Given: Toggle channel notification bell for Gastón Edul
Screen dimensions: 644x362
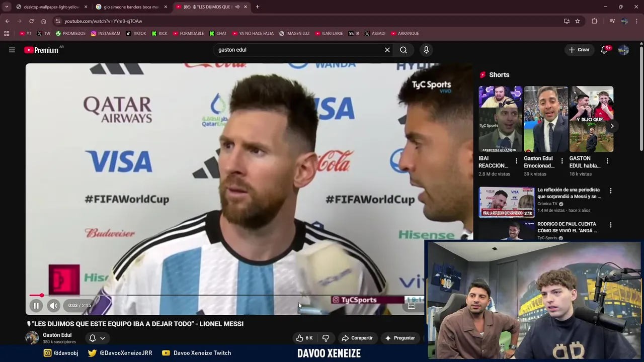Looking at the screenshot, I should click(x=93, y=338).
